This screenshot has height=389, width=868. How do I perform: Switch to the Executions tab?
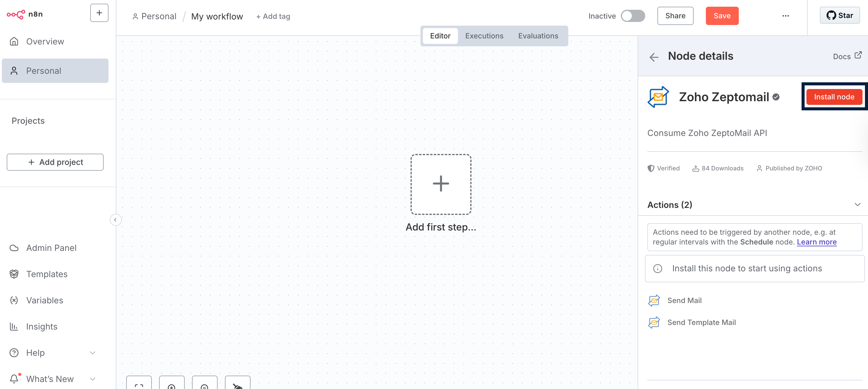pyautogui.click(x=484, y=36)
